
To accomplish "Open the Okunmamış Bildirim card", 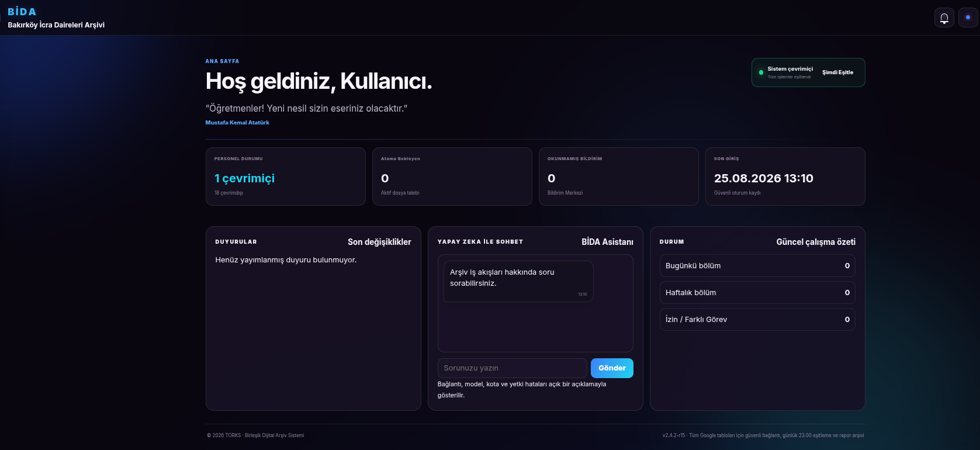I will coord(619,176).
